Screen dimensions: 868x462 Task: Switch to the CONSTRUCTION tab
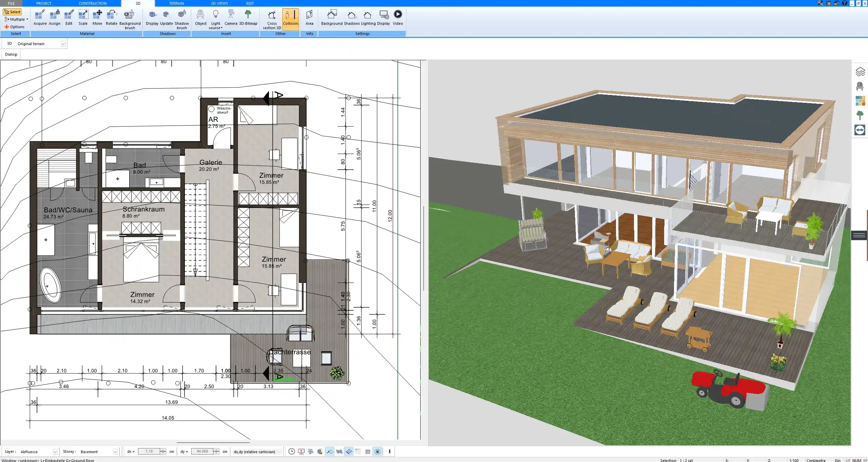click(93, 3)
